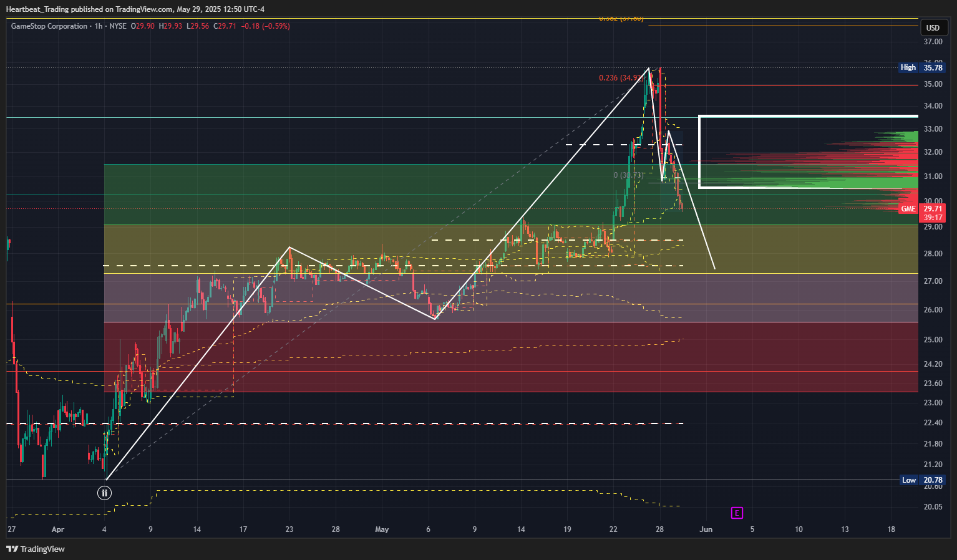
Task: Click 33.00 on the price axis
Action: 933,129
